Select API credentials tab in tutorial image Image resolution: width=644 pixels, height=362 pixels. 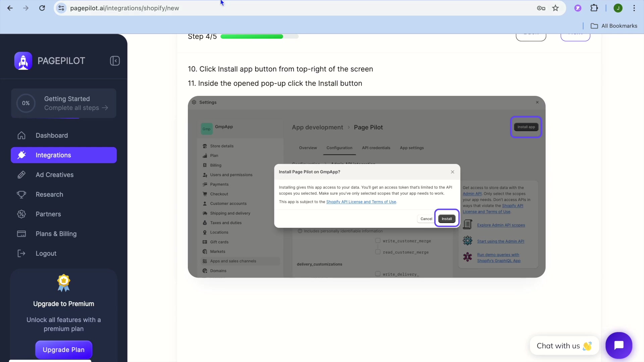pyautogui.click(x=376, y=148)
